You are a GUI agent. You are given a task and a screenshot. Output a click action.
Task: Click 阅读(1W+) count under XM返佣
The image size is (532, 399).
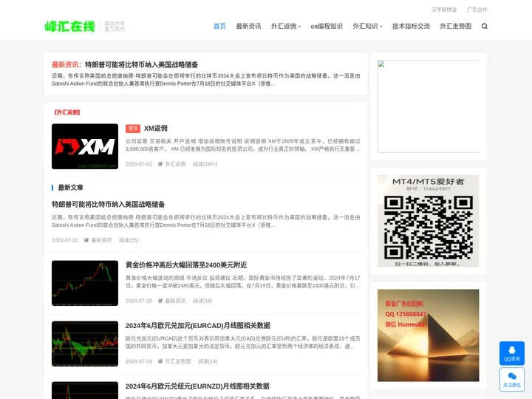(205, 164)
